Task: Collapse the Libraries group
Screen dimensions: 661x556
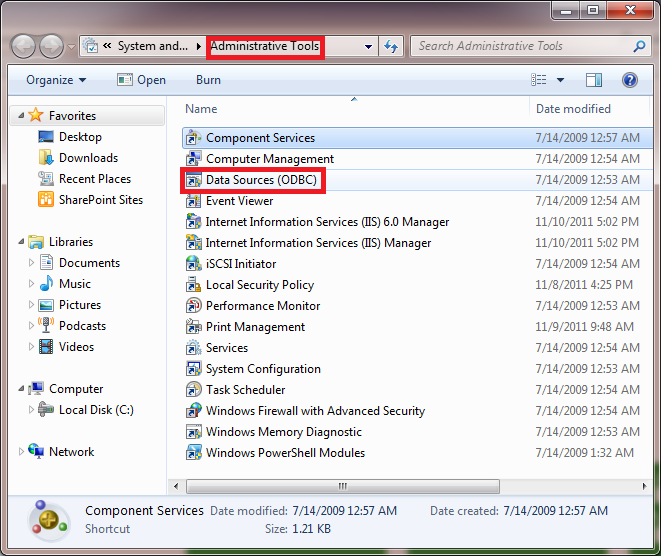Action: tap(21, 242)
